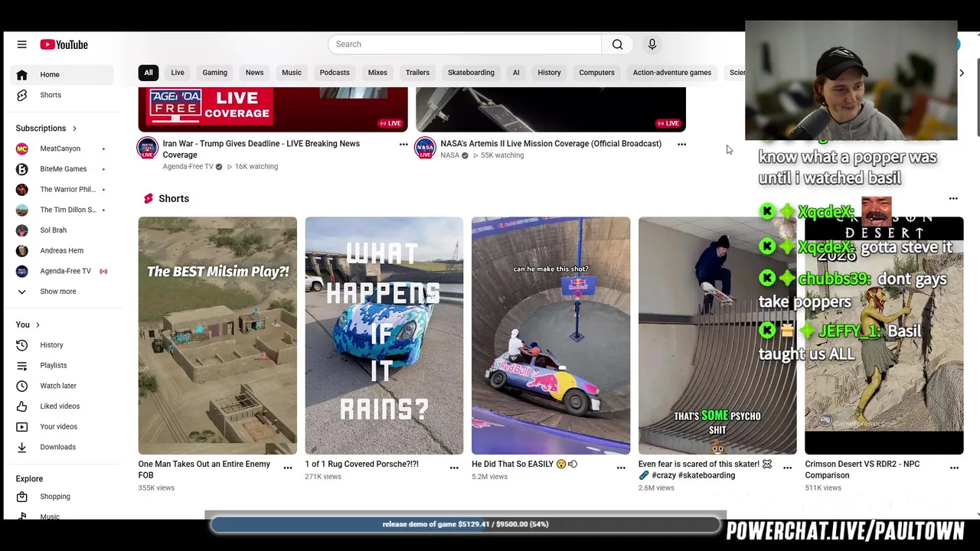
Task: Select the History filter chip
Action: (x=549, y=73)
